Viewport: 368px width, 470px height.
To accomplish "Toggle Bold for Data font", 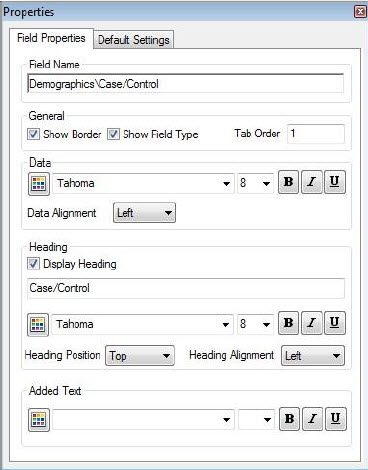I will click(289, 182).
